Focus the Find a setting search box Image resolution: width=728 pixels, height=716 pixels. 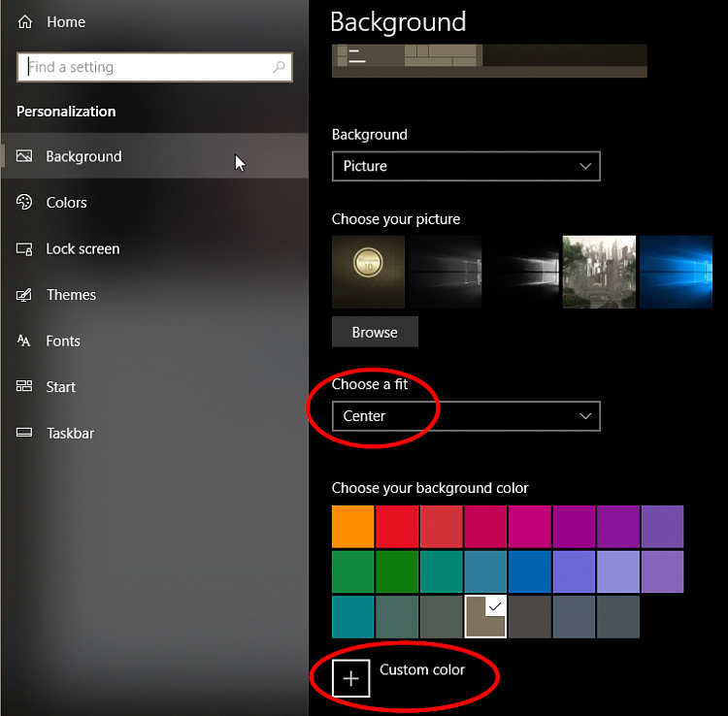(x=154, y=67)
